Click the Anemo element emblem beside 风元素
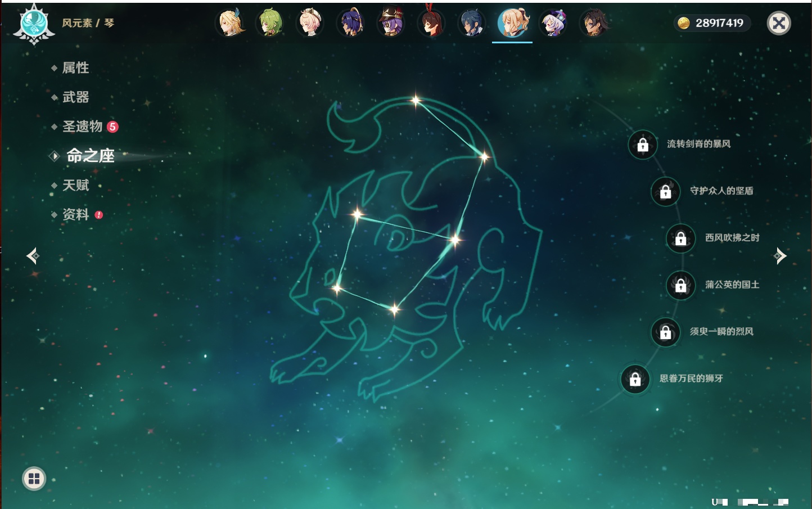This screenshot has width=812, height=509. [x=34, y=24]
